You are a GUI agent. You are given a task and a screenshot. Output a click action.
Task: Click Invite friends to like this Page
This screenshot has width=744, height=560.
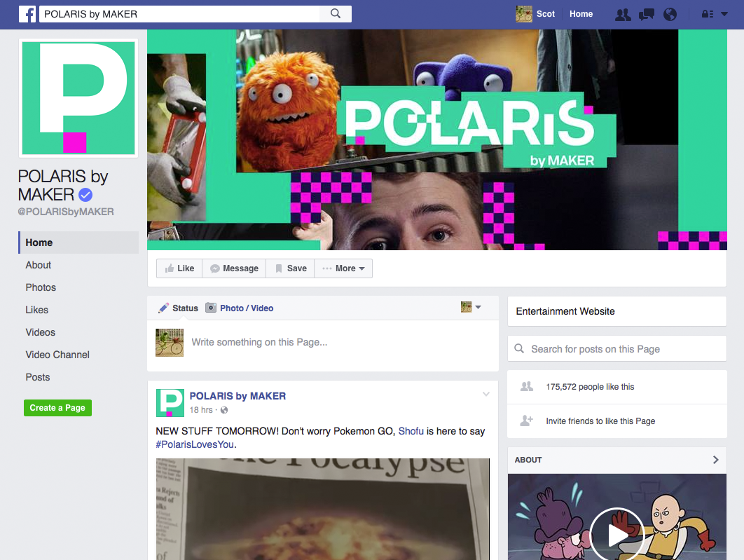[600, 421]
